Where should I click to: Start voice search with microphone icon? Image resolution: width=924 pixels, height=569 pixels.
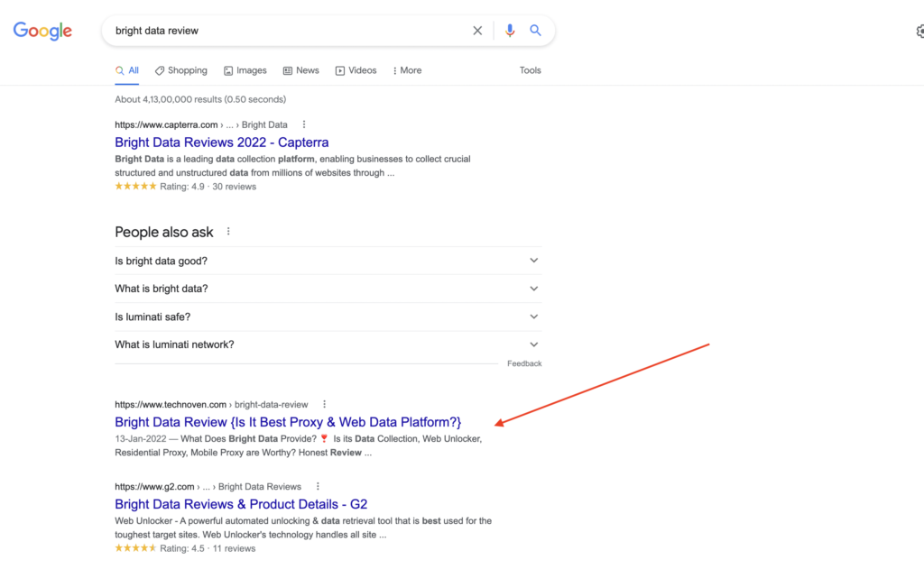point(510,31)
